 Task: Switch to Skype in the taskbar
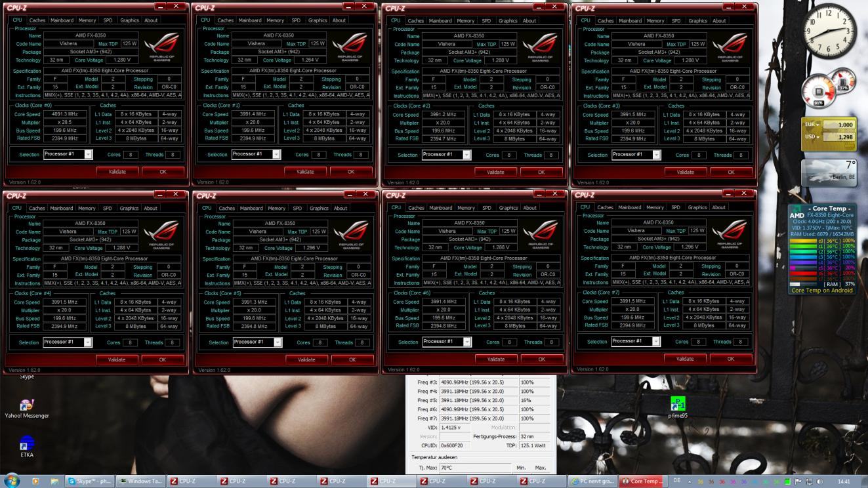pos(89,481)
